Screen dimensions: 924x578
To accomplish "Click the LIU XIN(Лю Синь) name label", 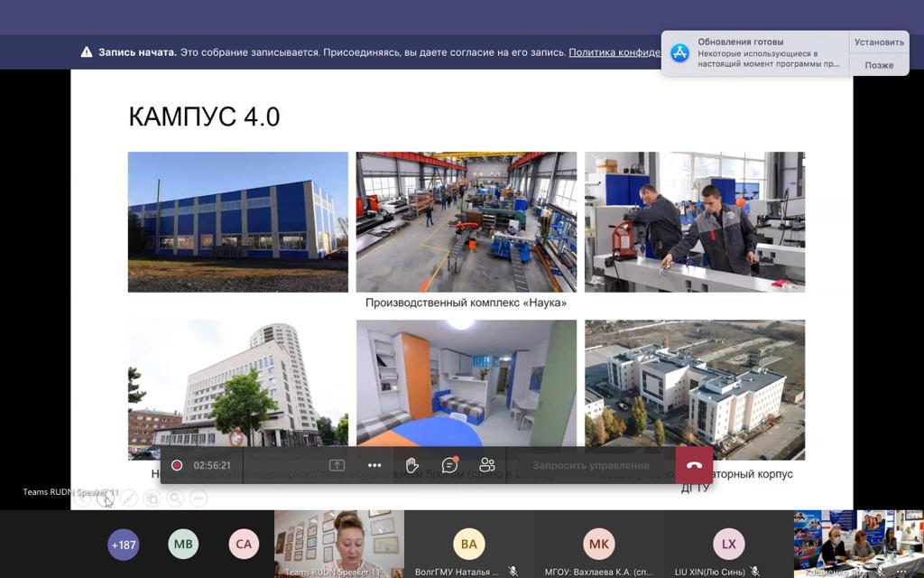I will point(709,572).
